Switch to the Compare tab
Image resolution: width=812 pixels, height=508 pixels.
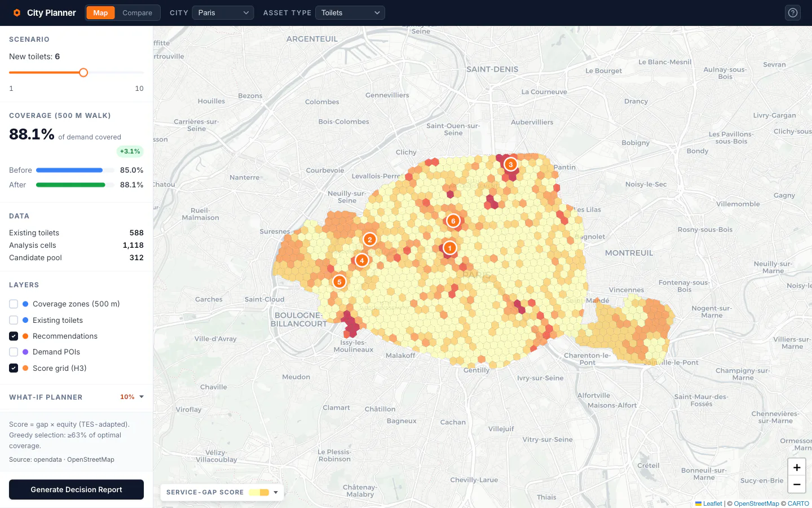tap(137, 12)
